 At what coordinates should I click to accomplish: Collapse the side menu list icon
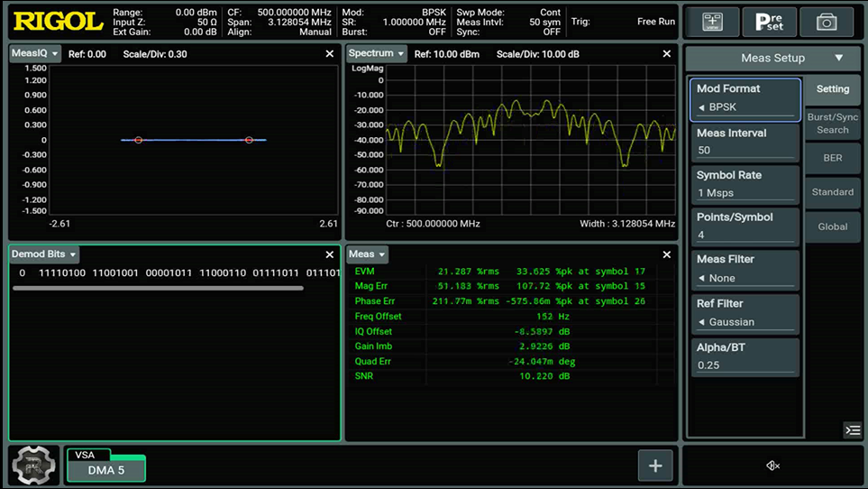853,429
